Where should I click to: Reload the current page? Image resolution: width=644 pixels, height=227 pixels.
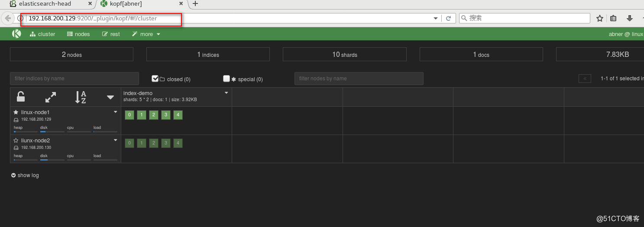tap(448, 18)
